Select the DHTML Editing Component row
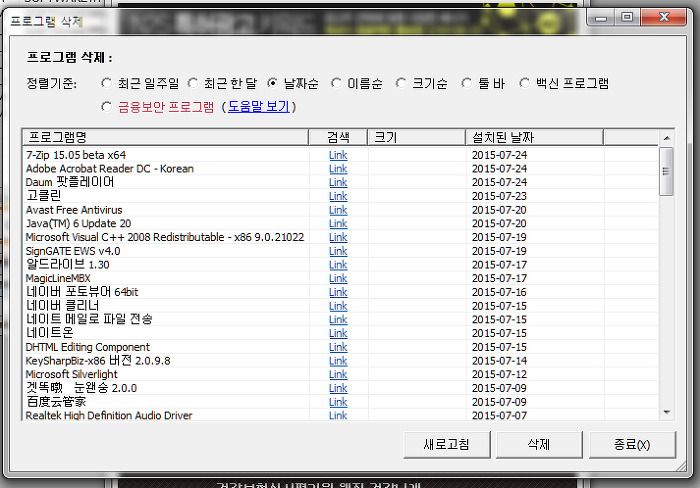This screenshot has width=700, height=488. click(x=340, y=347)
